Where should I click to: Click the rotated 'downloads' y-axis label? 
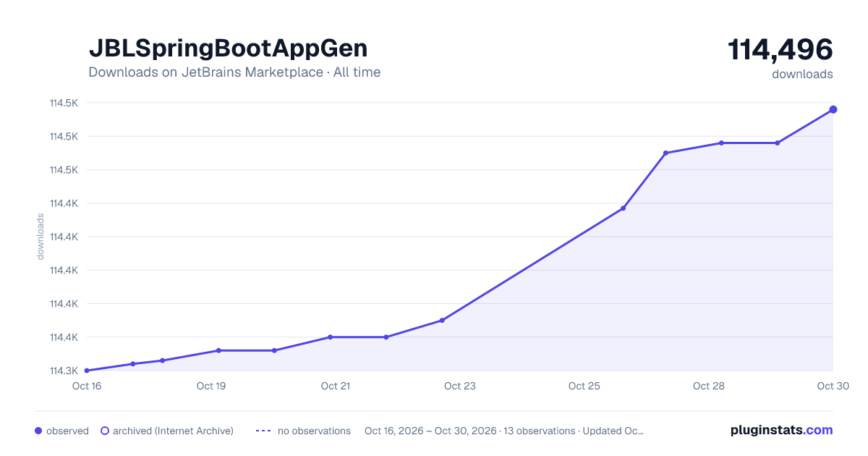point(41,237)
